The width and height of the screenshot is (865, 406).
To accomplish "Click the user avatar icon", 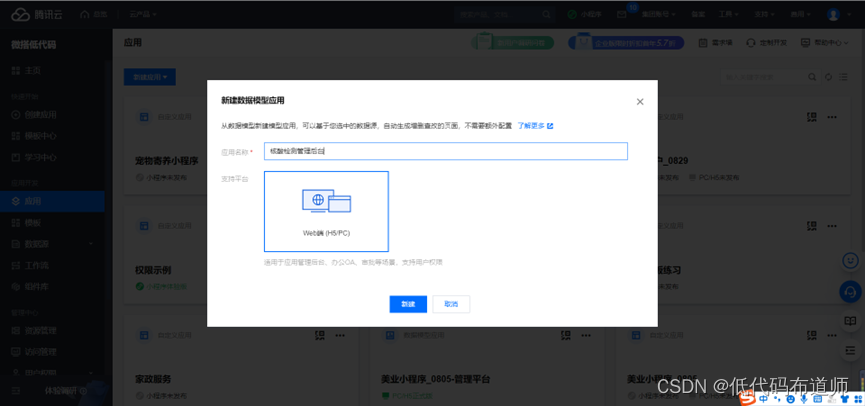I will point(834,15).
